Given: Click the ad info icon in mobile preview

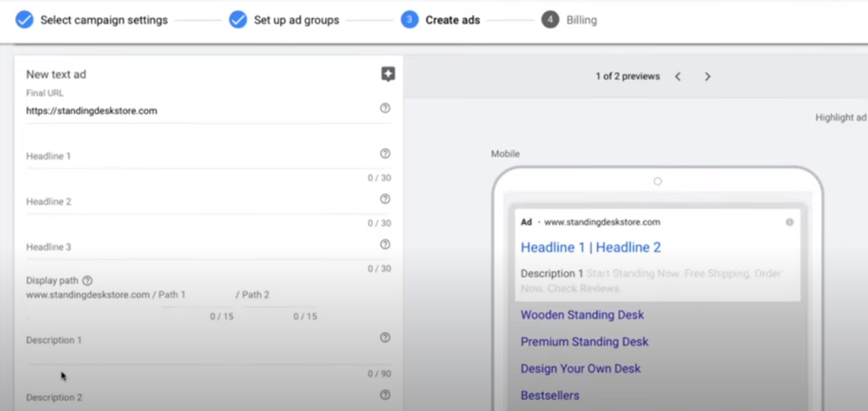Looking at the screenshot, I should click(x=790, y=222).
